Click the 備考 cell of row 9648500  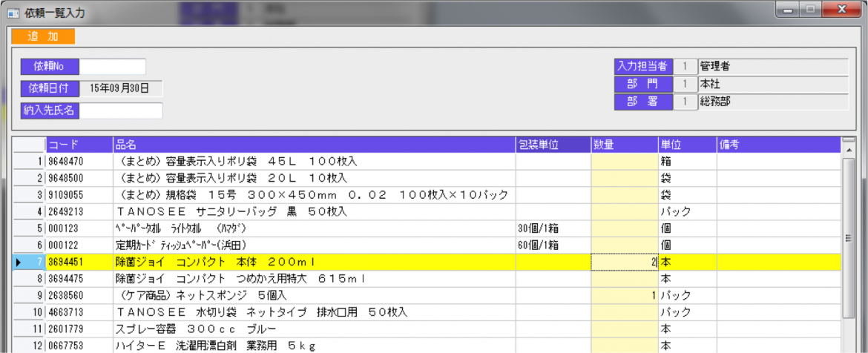(778, 178)
